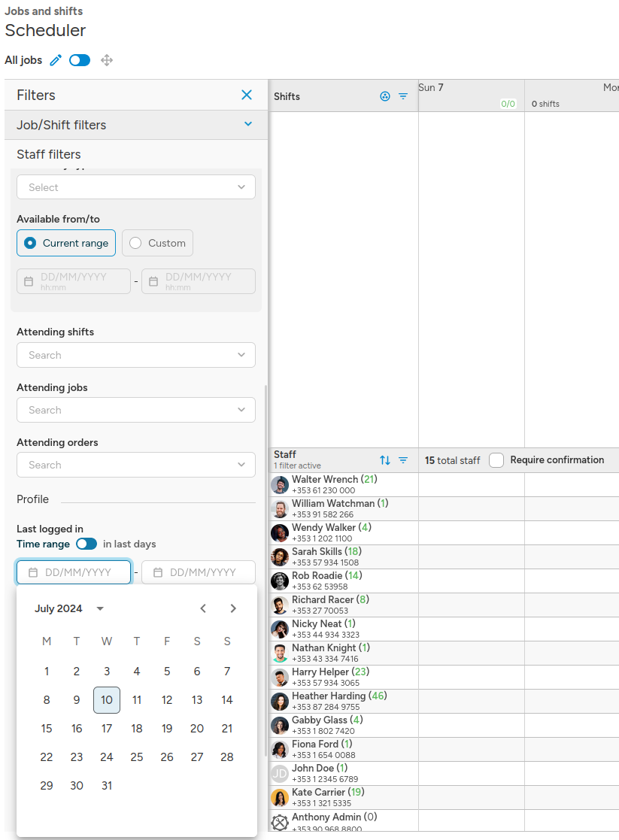The width and height of the screenshot is (619, 840).
Task: Click the Sun 7 day column header
Action: [471, 96]
